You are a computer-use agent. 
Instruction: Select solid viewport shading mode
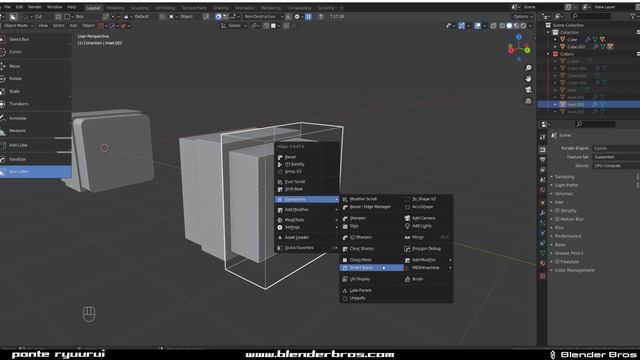point(509,25)
